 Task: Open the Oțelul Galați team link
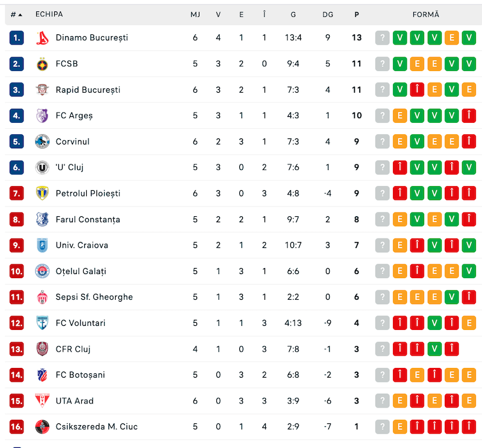(x=81, y=272)
